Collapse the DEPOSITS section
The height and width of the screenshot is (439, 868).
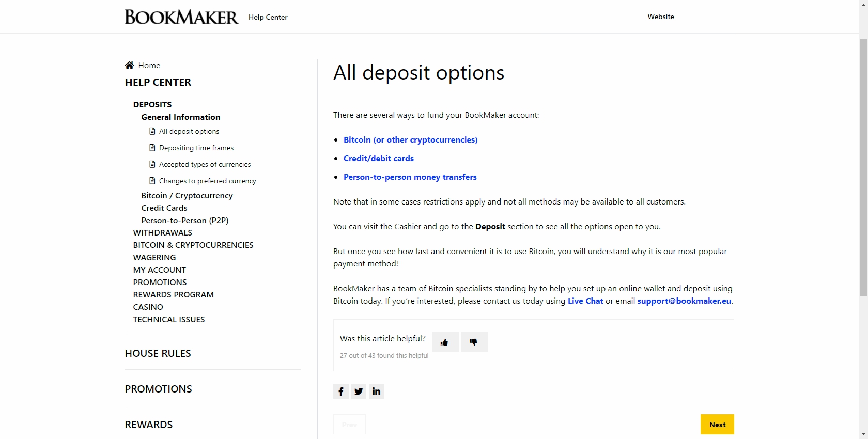tap(152, 104)
